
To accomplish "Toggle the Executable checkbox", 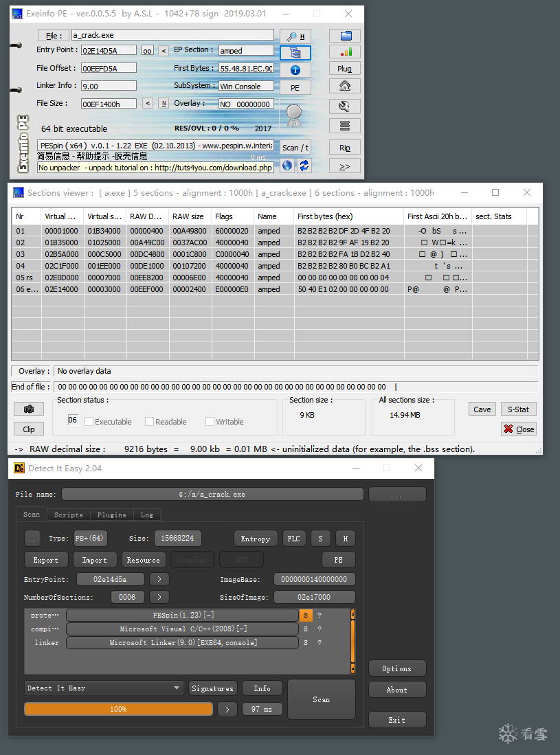I will click(x=89, y=421).
